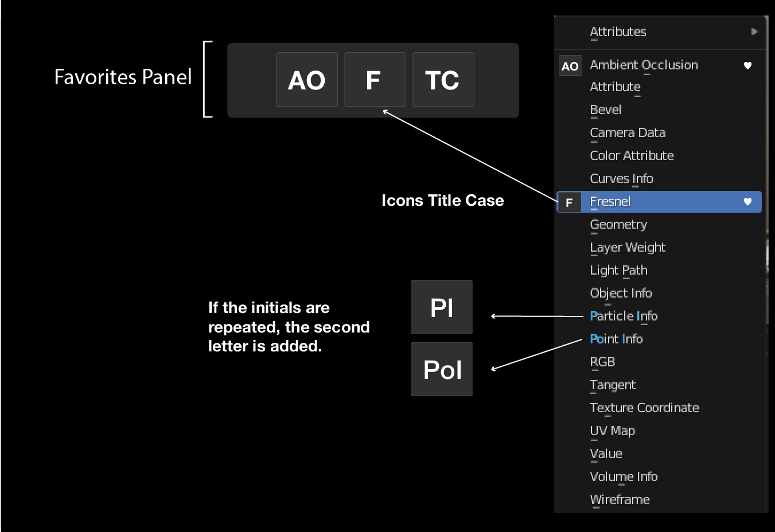
Task: Choose the Attribute node entry
Action: 660,87
